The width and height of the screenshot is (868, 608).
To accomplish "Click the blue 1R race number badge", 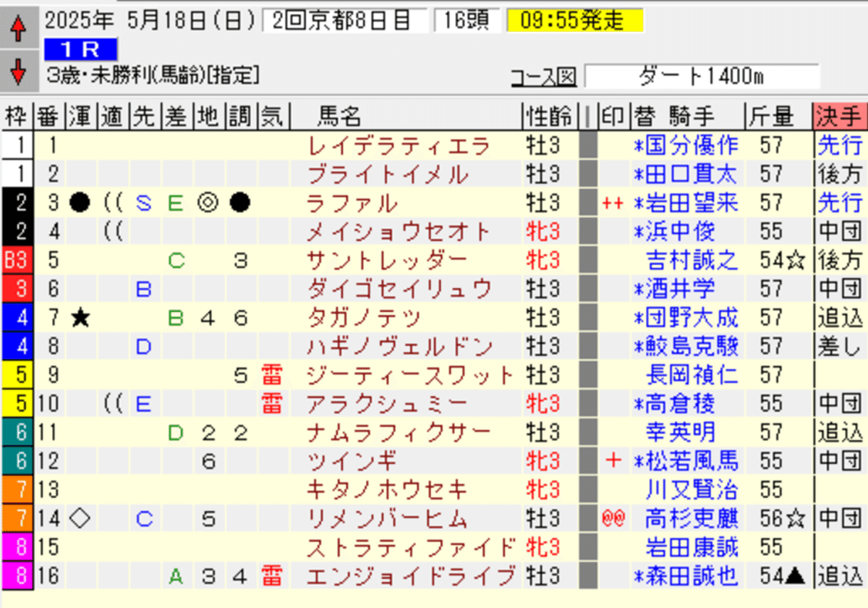I will [x=82, y=49].
